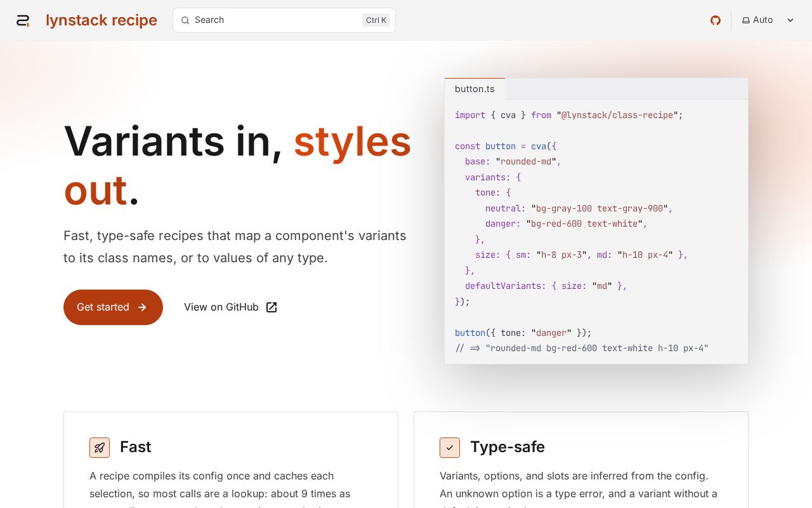This screenshot has height=508, width=812.
Task: Click the 'size: { sm:' code line
Action: [x=582, y=255]
